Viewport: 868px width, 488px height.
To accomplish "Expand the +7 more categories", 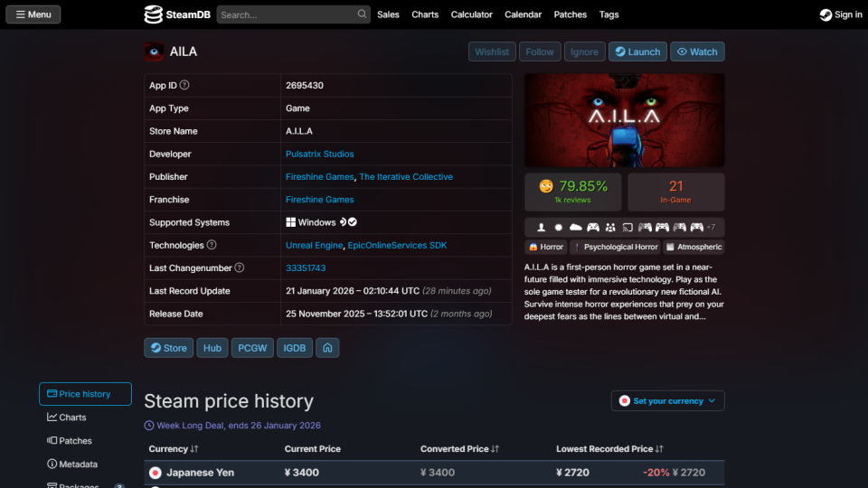I will tap(712, 228).
